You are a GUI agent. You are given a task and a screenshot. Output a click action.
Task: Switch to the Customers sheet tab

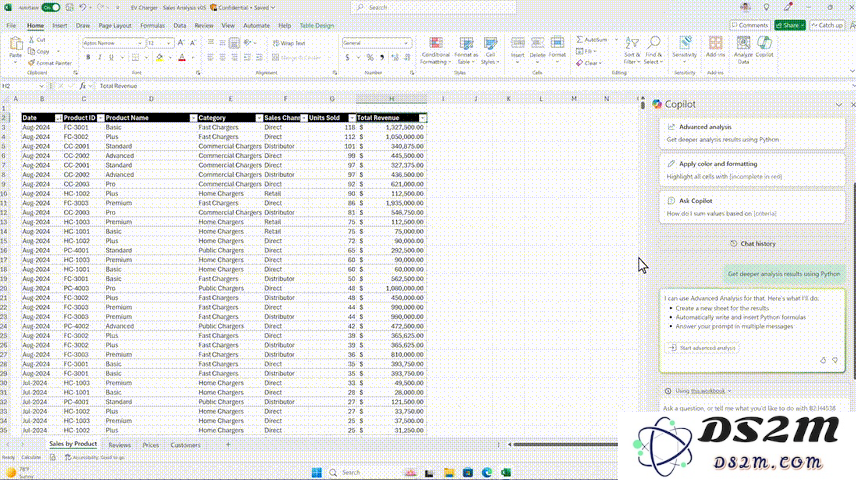(x=186, y=445)
